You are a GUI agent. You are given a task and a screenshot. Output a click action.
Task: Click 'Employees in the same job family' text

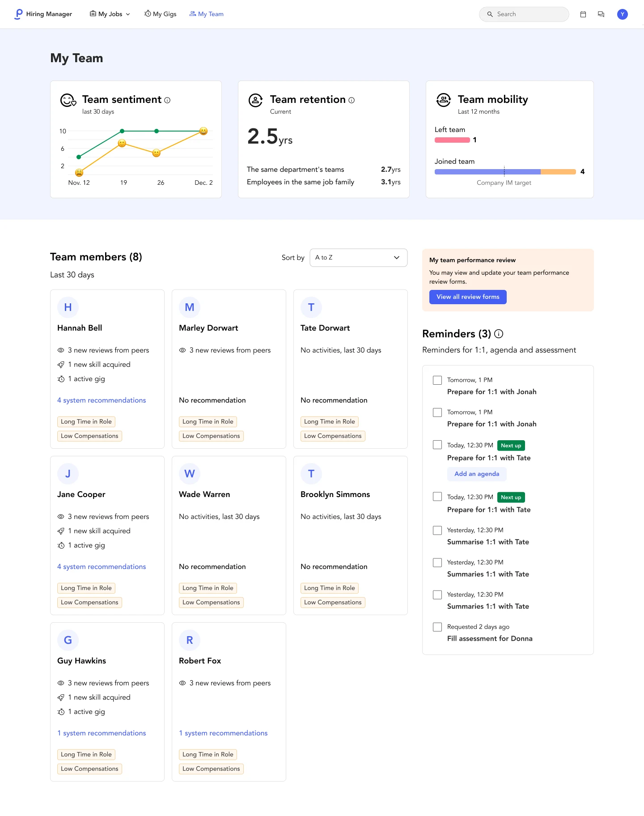(301, 182)
